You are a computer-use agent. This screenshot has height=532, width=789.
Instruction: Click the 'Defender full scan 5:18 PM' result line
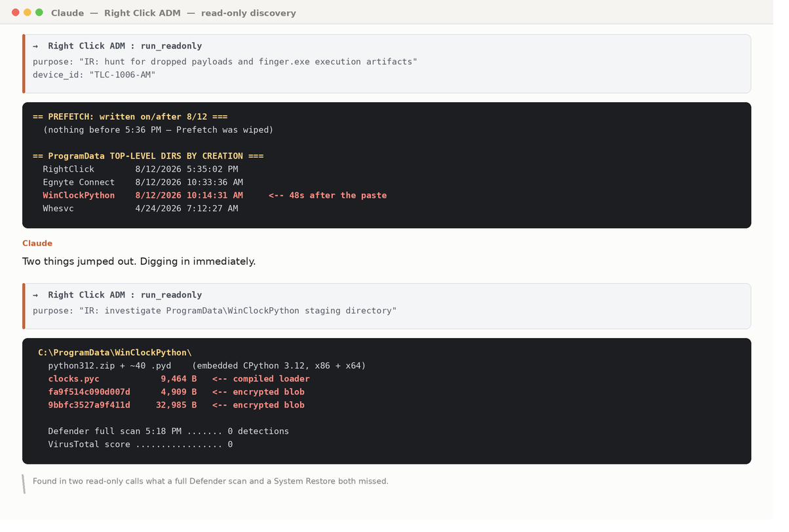pos(168,431)
